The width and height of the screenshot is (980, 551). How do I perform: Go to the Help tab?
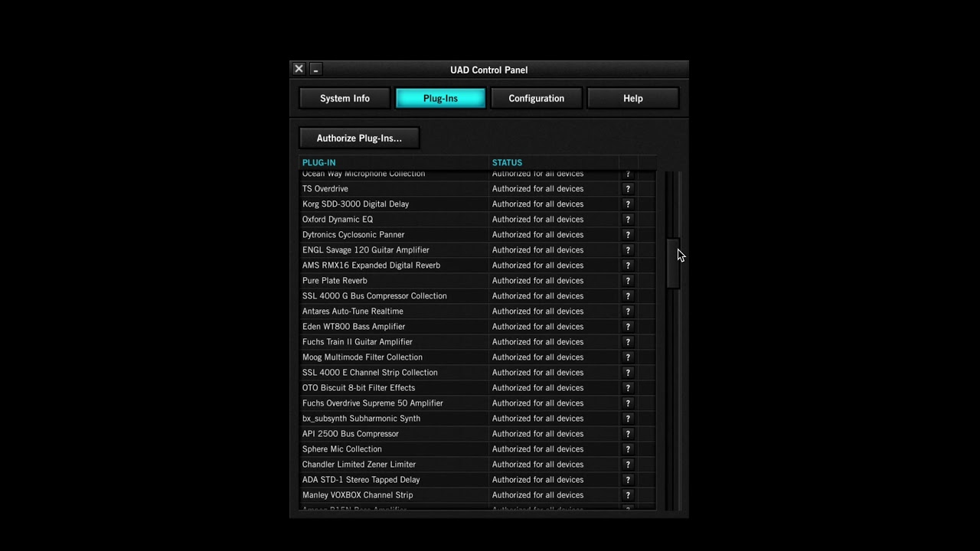[x=632, y=98]
